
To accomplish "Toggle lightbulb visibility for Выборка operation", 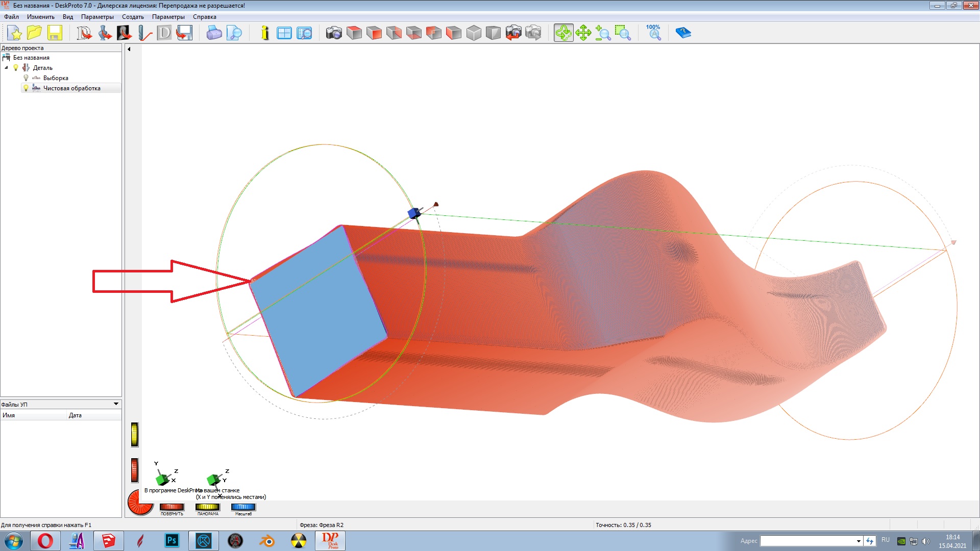I will click(x=26, y=78).
